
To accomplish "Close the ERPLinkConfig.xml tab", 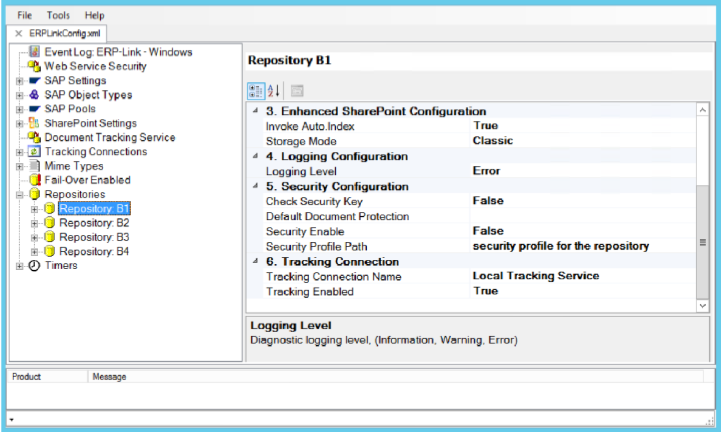I will pyautogui.click(x=19, y=34).
